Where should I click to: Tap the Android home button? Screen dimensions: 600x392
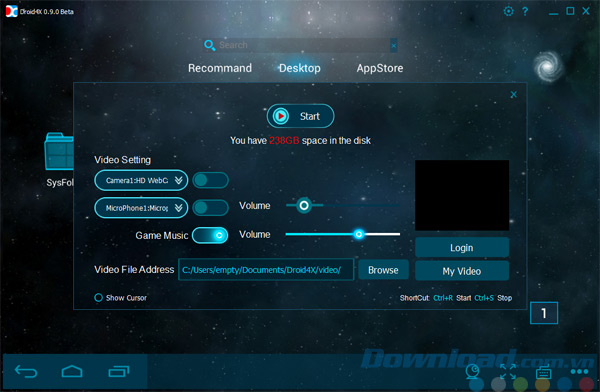pyautogui.click(x=72, y=371)
